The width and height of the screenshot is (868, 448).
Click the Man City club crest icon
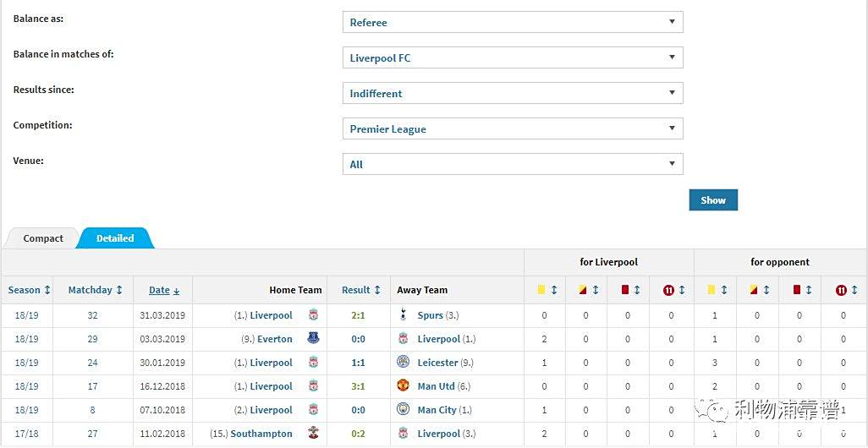coord(403,409)
